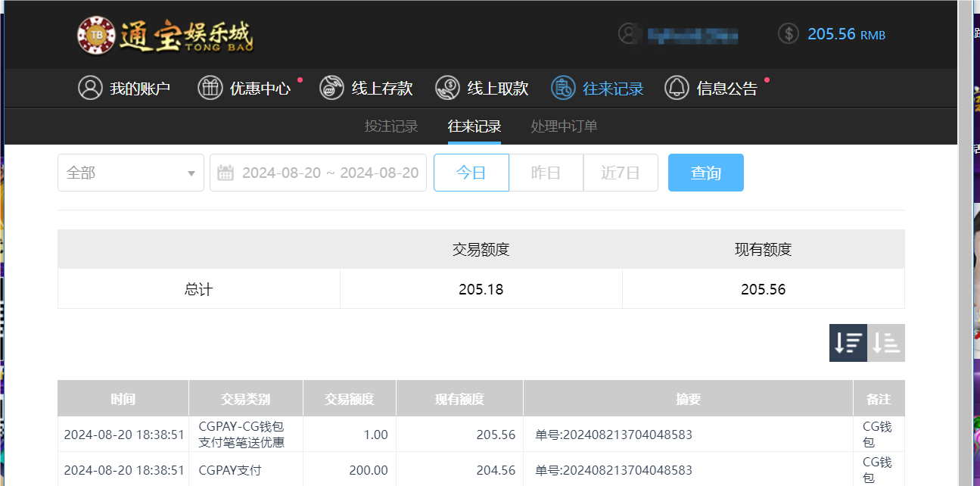980x486 pixels.
Task: Open the 我的账户 account icon
Action: [90, 87]
